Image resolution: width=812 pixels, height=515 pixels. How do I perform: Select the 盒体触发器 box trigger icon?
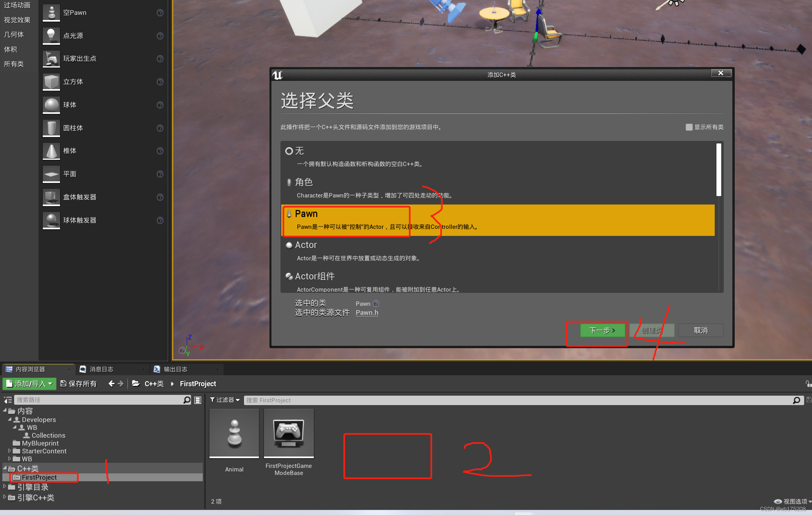(51, 197)
